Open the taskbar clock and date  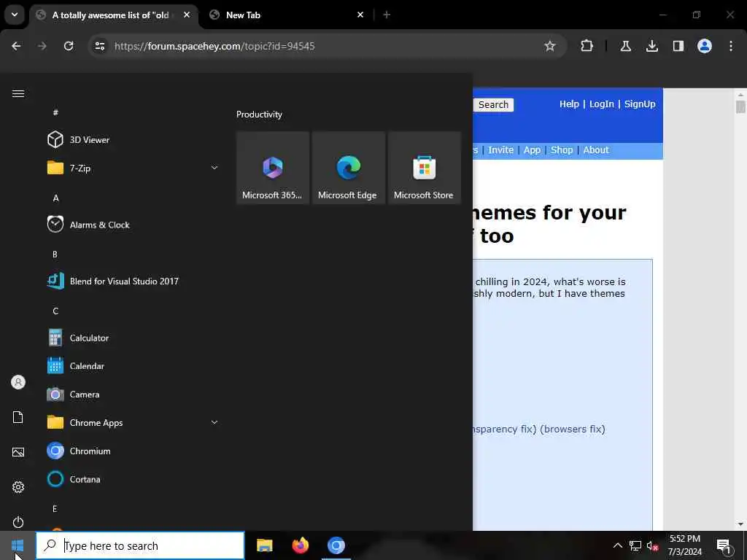click(684, 545)
